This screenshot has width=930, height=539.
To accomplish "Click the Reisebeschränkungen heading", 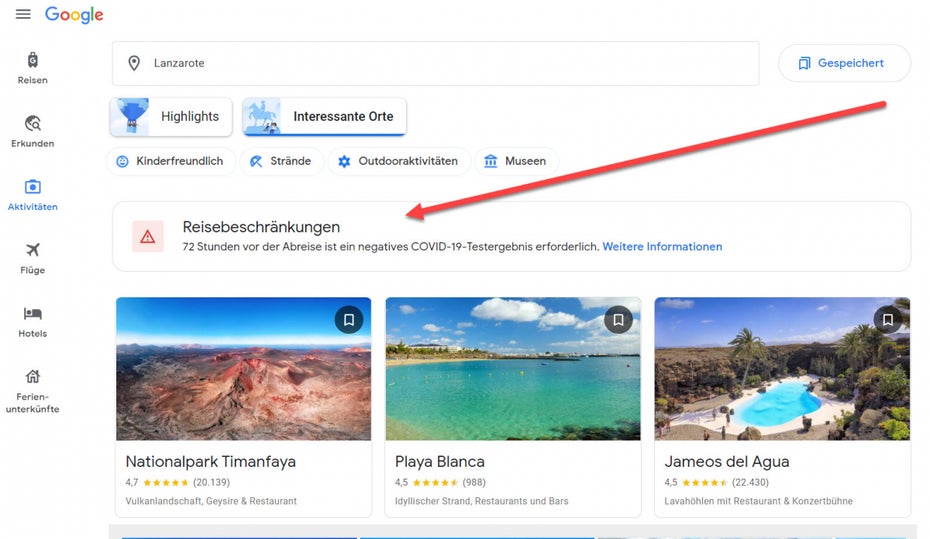I will pyautogui.click(x=261, y=227).
